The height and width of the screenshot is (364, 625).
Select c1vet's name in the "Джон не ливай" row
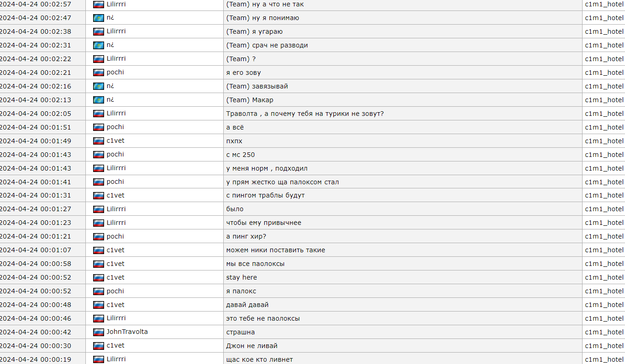pyautogui.click(x=115, y=345)
